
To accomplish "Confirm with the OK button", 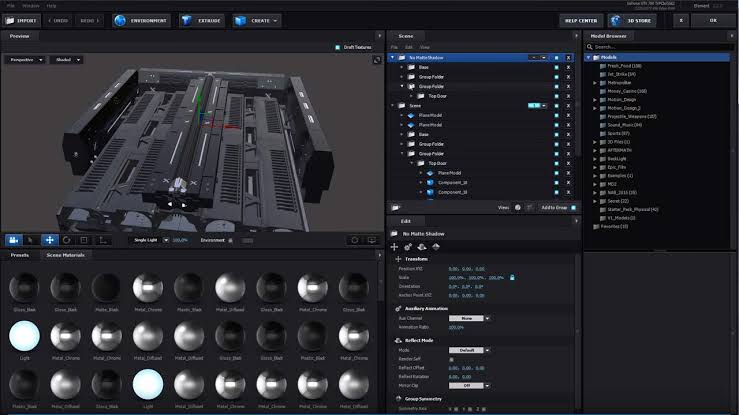I will [713, 21].
